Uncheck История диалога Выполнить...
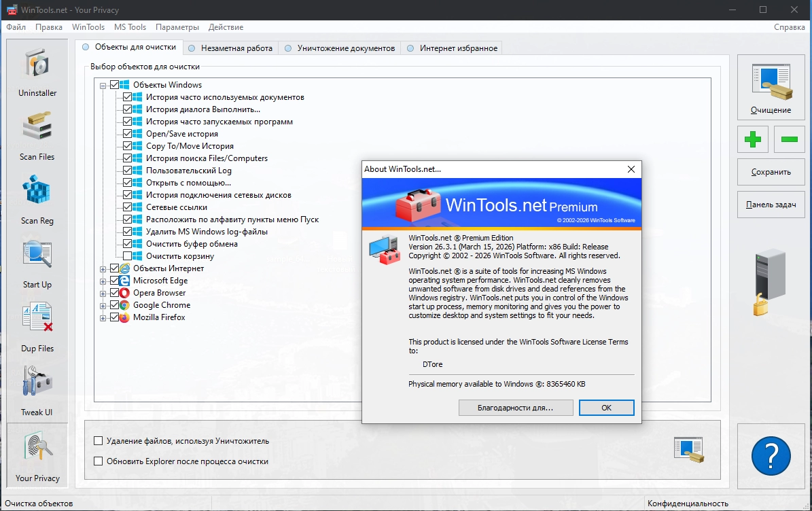Screen dimensions: 812x511 tap(127, 109)
